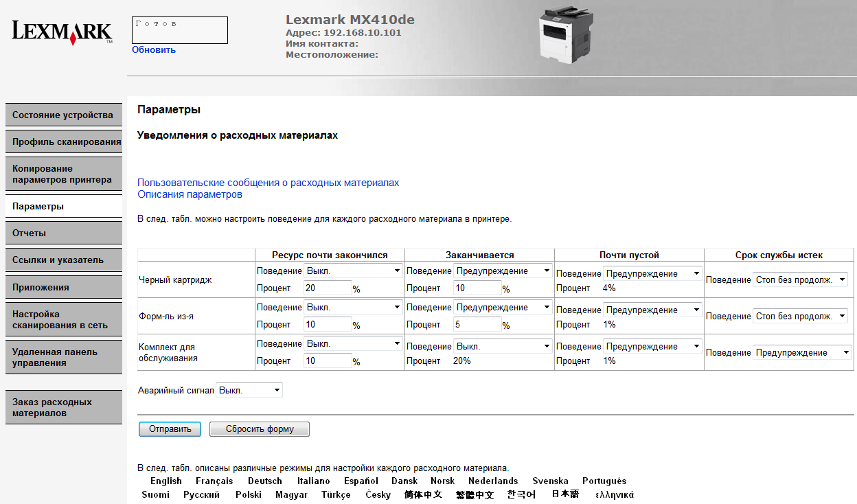Click 'Черный картридж' row label
This screenshot has height=504, width=857.
click(175, 279)
